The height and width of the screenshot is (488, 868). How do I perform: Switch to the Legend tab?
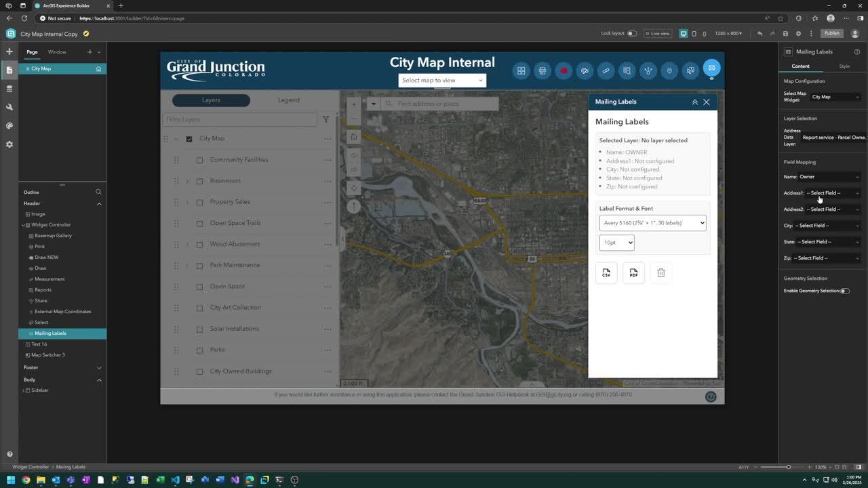tap(288, 100)
